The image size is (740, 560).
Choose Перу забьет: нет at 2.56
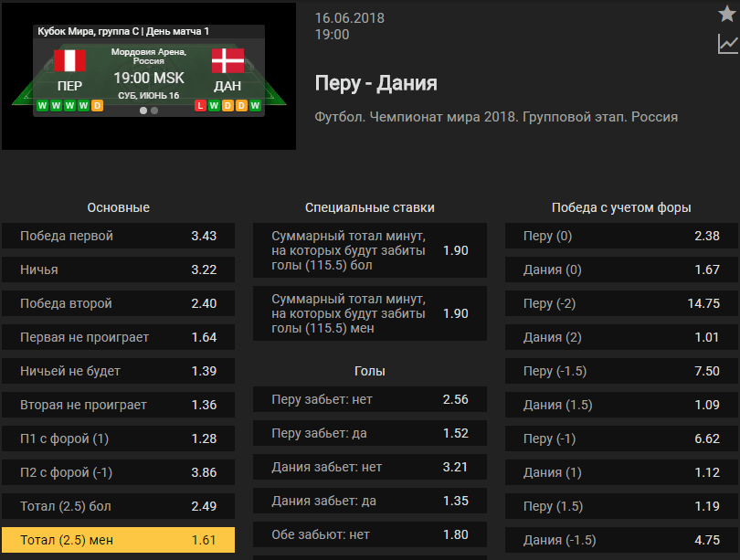click(x=370, y=399)
